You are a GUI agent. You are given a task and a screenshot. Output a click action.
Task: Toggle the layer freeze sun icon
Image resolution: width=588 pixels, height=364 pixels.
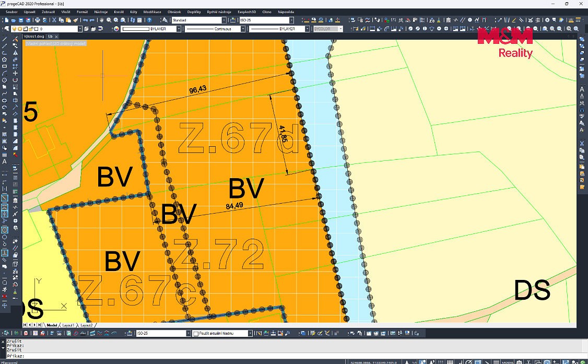point(20,29)
